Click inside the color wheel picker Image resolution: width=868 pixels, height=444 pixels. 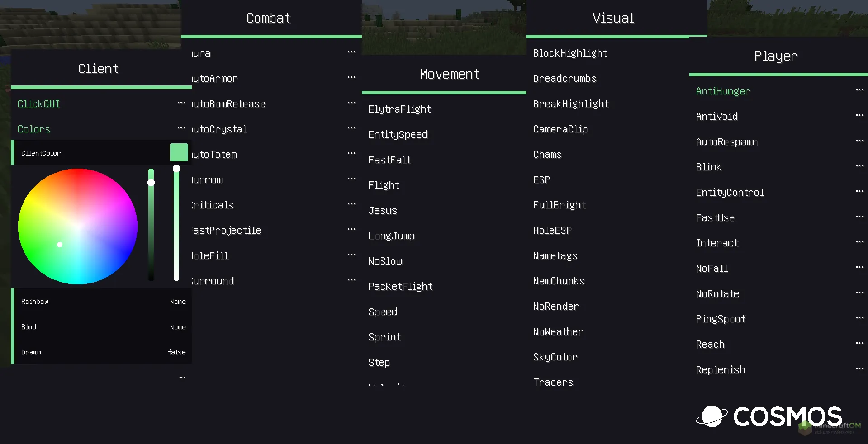point(78,226)
